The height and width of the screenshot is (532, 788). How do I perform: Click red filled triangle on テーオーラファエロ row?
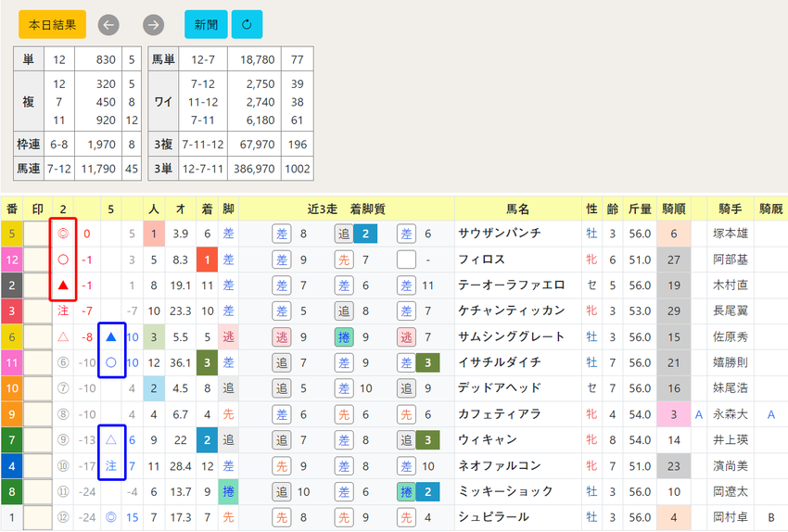[63, 285]
